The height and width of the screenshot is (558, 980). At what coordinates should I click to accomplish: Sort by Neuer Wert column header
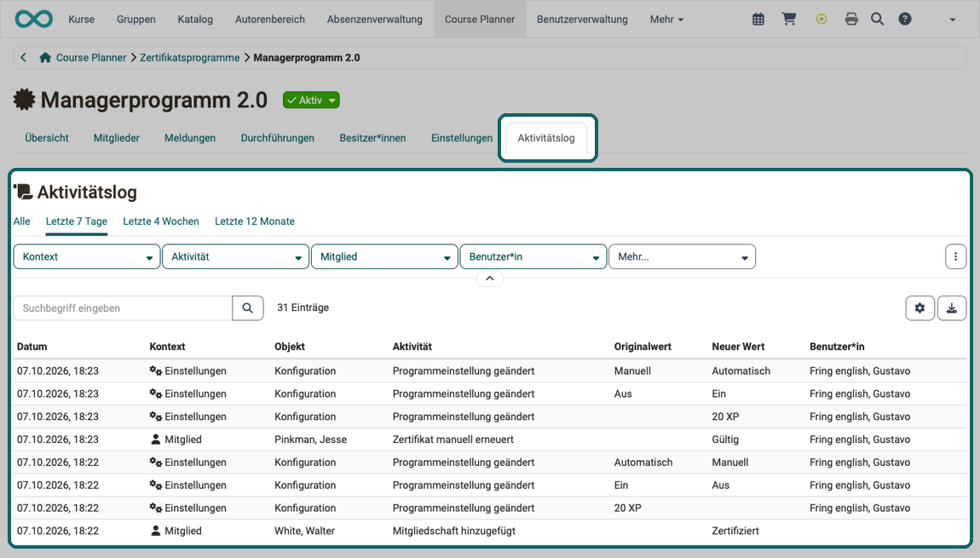(x=738, y=347)
